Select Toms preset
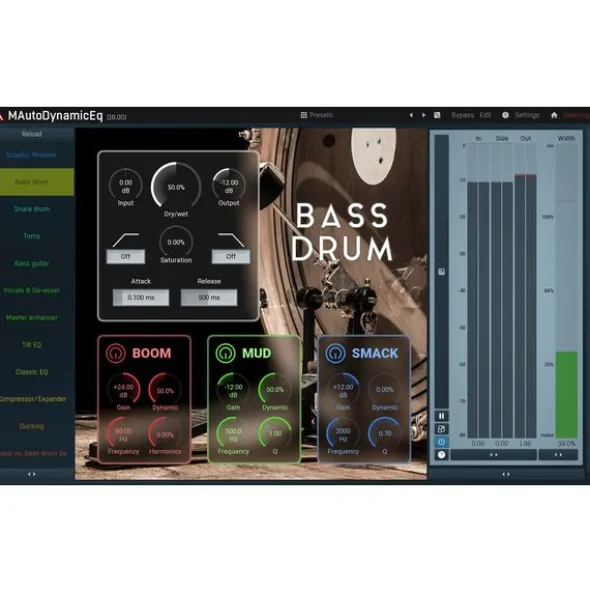Viewport: 590px width, 591px height. click(x=32, y=236)
